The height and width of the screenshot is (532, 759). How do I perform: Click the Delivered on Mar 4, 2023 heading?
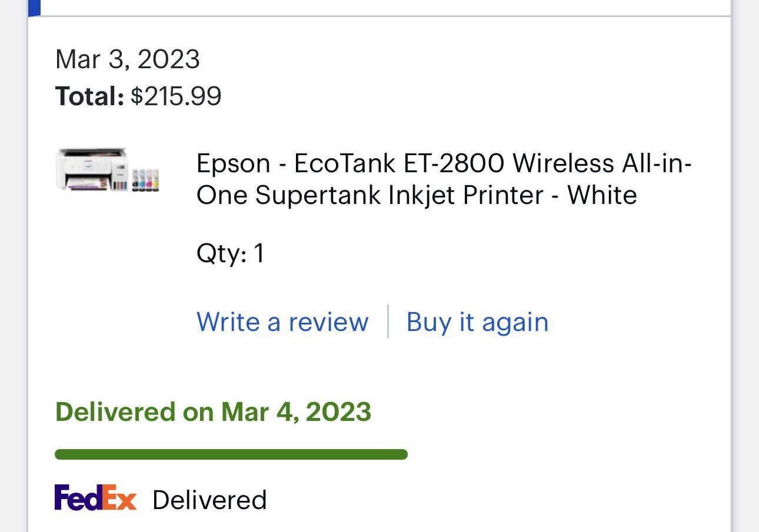213,411
